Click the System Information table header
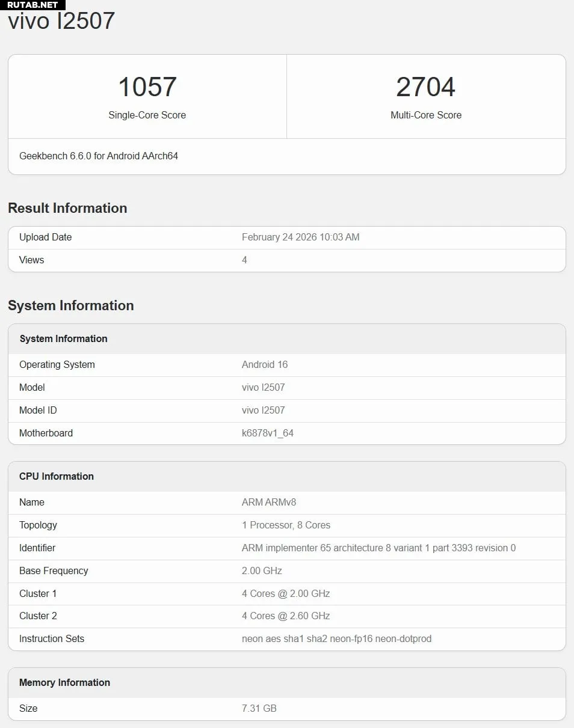This screenshot has width=574, height=728. (x=63, y=339)
